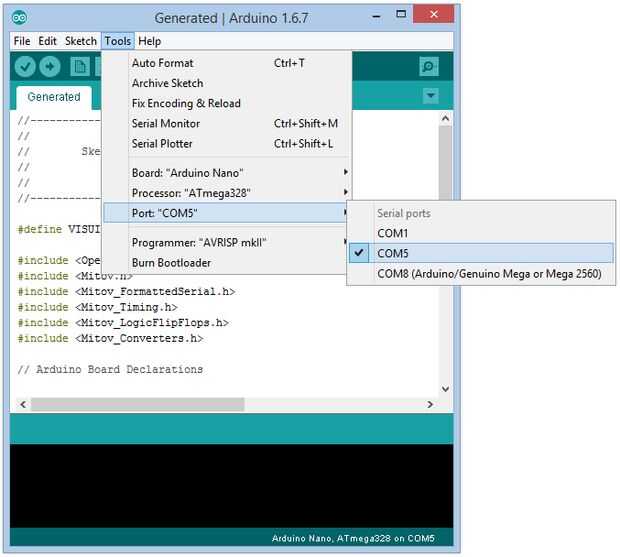Image resolution: width=620 pixels, height=557 pixels.
Task: Open Serial Plotter from Tools menu
Action: [x=226, y=143]
